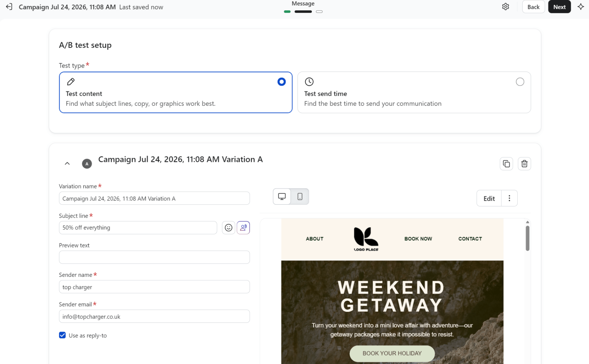The height and width of the screenshot is (364, 589).
Task: Open personalization icon beside subject line
Action: click(243, 228)
